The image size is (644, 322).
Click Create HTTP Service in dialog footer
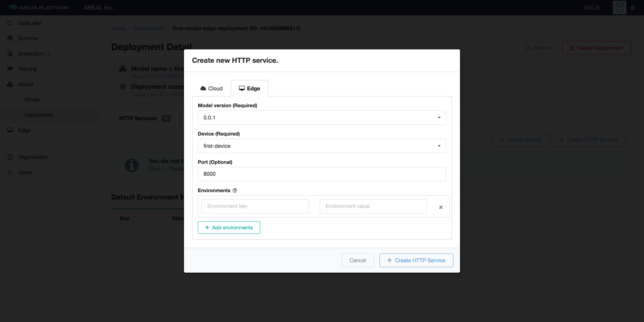tap(416, 260)
